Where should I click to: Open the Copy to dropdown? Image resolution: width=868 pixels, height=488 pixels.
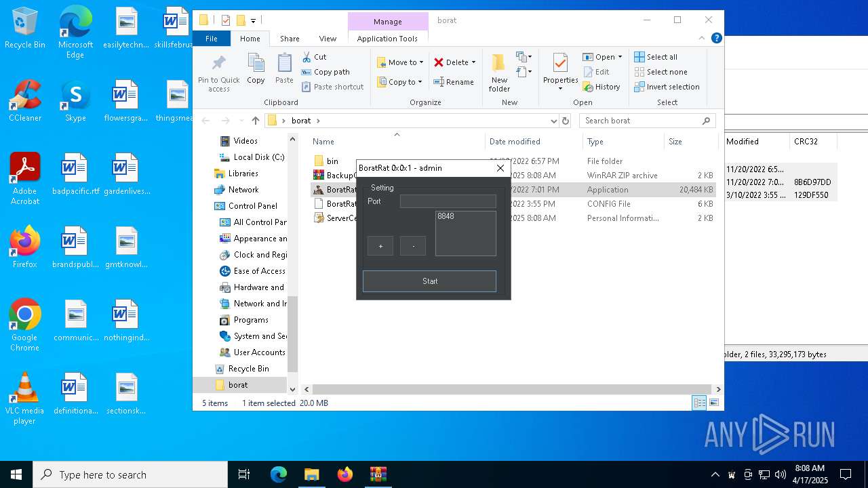point(399,82)
